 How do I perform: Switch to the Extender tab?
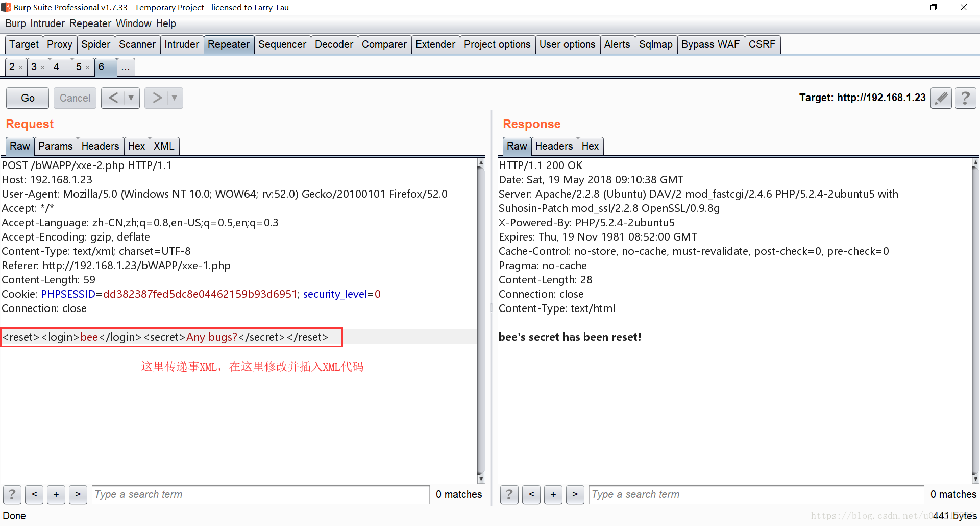click(435, 44)
